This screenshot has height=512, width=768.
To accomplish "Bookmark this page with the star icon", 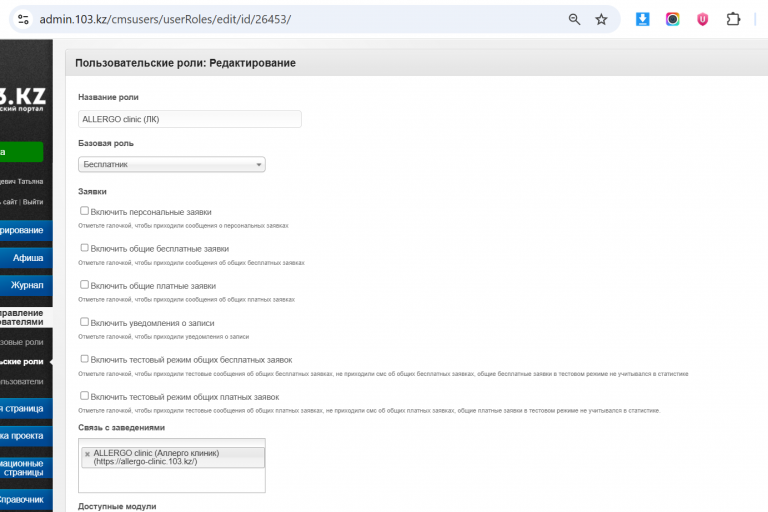I will [x=601, y=19].
